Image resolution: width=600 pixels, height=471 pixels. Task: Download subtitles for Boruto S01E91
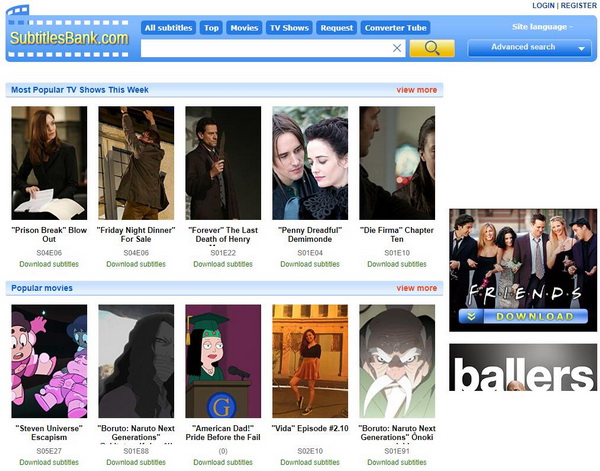397,463
